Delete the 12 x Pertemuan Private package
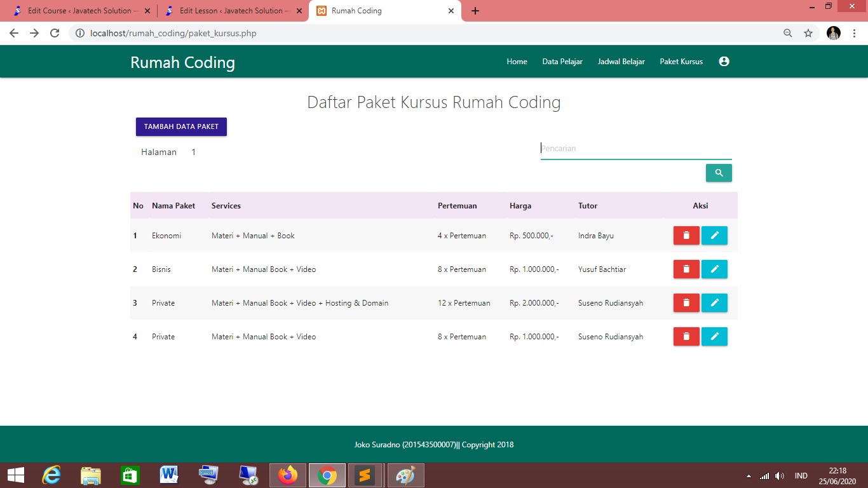This screenshot has width=868, height=488. tap(686, 303)
